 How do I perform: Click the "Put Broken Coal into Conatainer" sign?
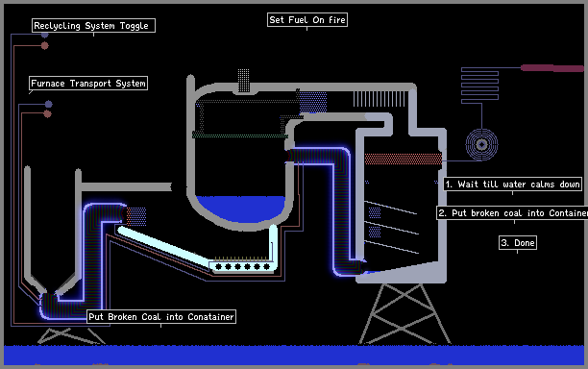pyautogui.click(x=161, y=317)
